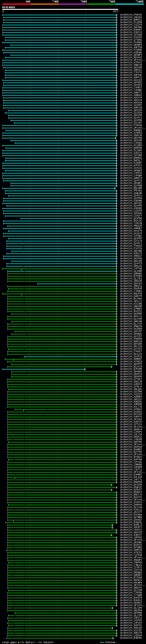Screen dimensions: 146x644
Task: Select the UniRef100_A7PA72 label
Action: click(x=131, y=63)
